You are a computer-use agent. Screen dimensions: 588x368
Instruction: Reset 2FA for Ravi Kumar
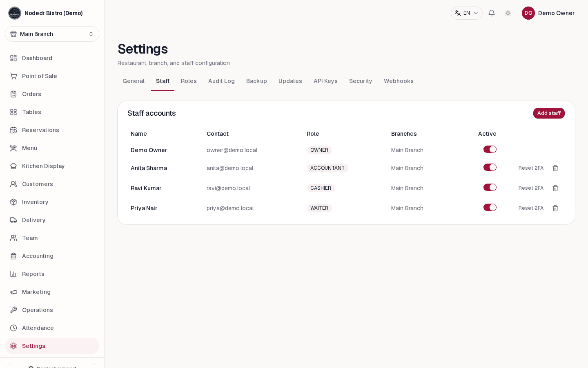click(x=531, y=188)
